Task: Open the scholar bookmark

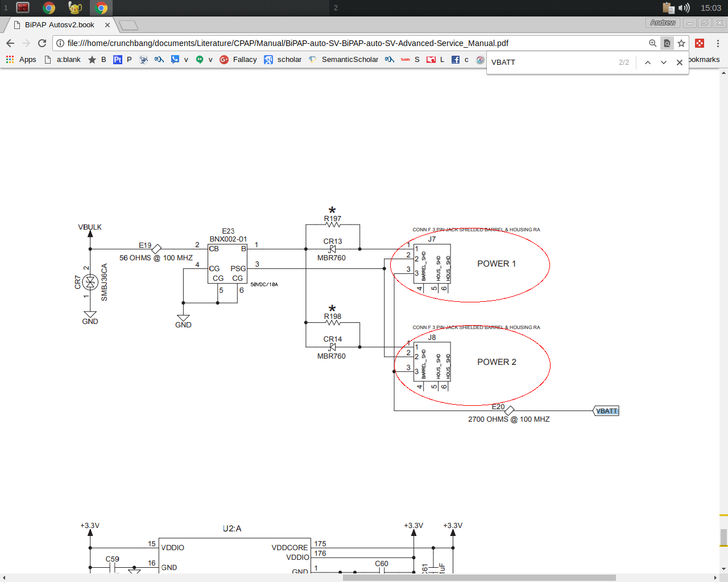Action: [283, 60]
